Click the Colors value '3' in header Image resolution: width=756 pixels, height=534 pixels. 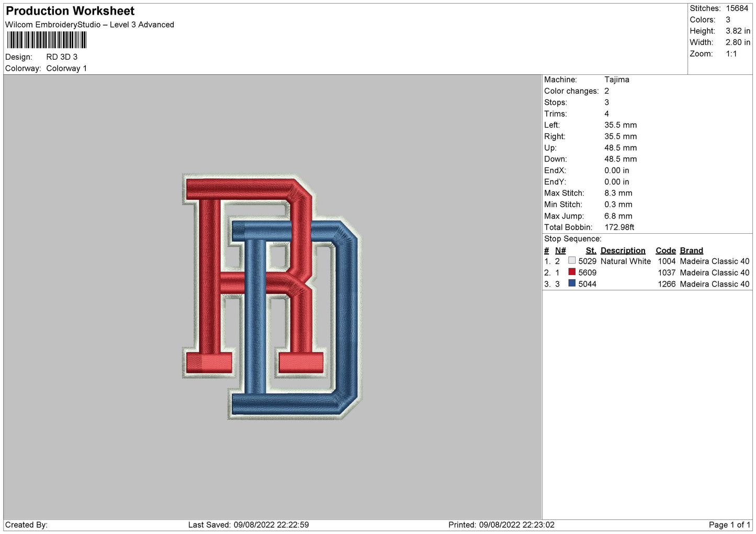coord(728,20)
